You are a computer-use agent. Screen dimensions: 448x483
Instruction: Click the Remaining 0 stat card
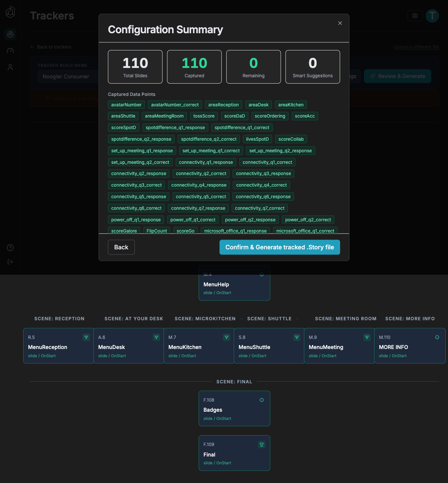(253, 67)
